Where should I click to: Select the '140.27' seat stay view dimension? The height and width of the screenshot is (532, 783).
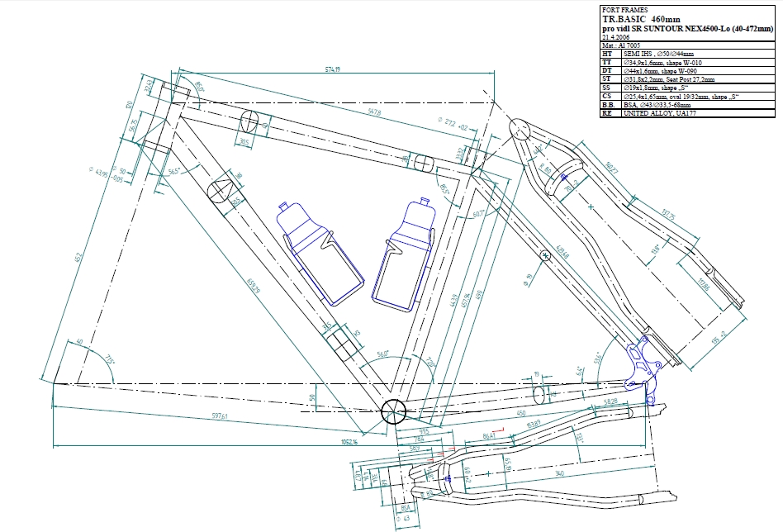[611, 168]
